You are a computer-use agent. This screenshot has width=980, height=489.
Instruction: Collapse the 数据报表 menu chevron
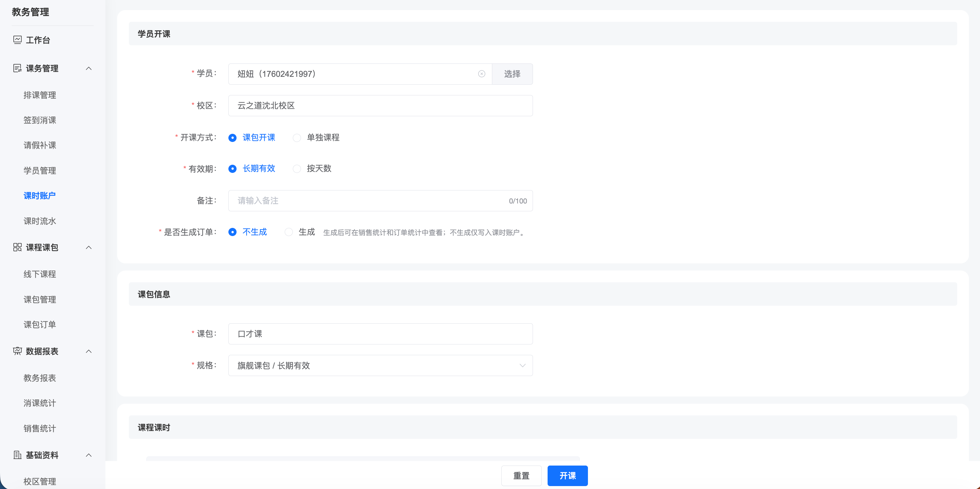(88, 351)
